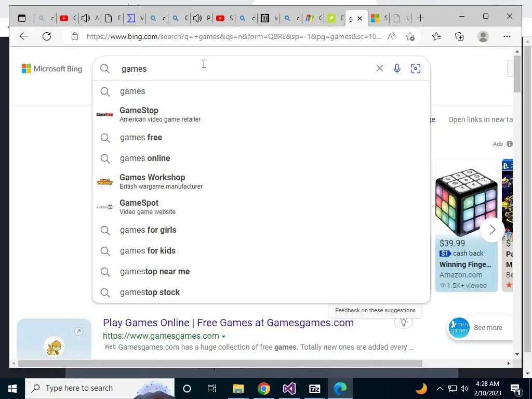Open visual search camera icon

point(416,69)
